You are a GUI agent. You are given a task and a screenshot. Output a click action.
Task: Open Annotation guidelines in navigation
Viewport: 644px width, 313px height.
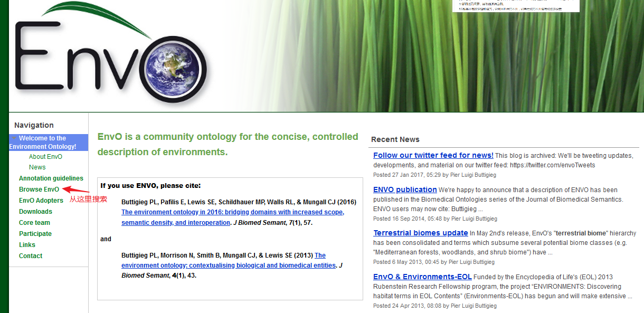pyautogui.click(x=51, y=178)
